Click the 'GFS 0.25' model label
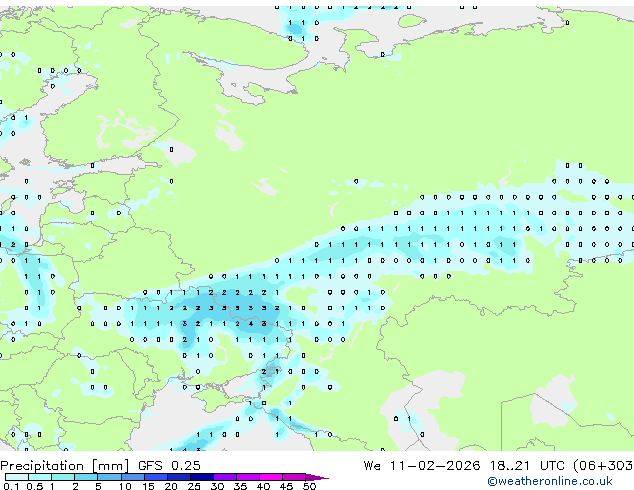This screenshot has width=634, height=490. click(x=169, y=466)
